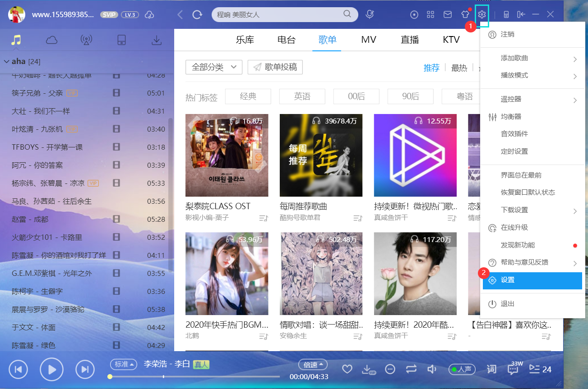Switch to the KTV tab
Viewport: 588px width, 389px height.
tap(451, 40)
